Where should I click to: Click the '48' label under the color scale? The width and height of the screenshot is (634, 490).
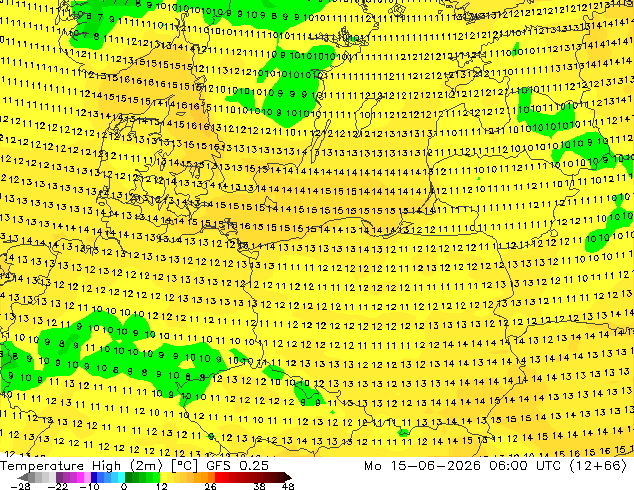pyautogui.click(x=288, y=486)
